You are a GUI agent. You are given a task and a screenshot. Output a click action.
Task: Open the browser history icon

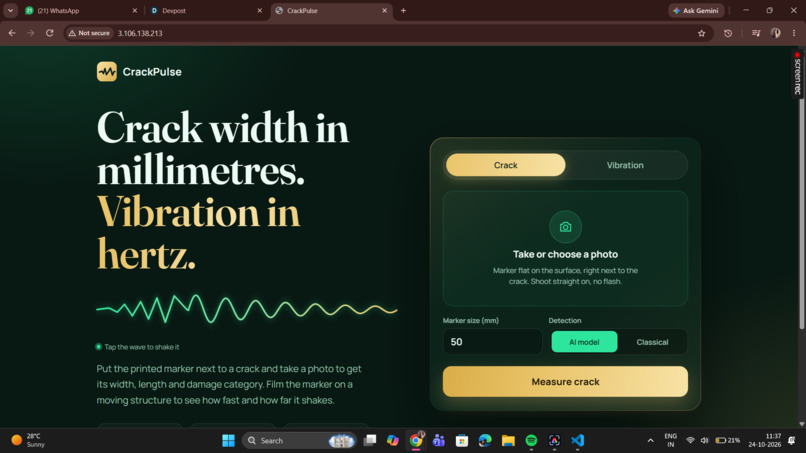(728, 33)
